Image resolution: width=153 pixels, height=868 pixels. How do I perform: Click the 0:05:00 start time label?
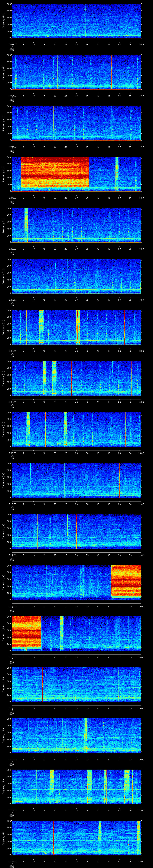click(x=12, y=249)
